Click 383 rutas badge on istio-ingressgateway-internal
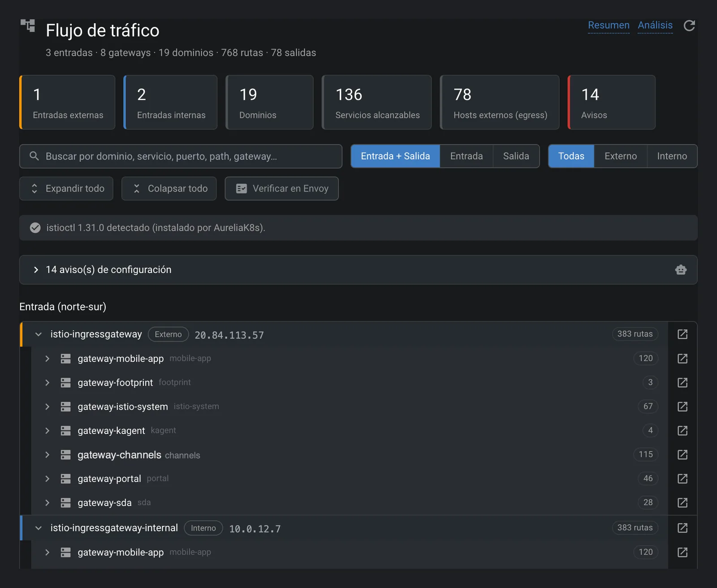This screenshot has width=717, height=588. coord(635,528)
